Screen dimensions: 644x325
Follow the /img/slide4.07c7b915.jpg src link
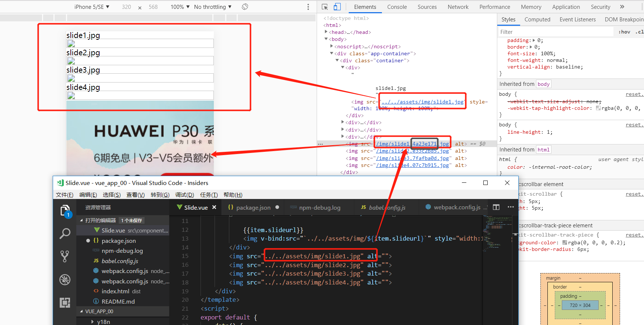[412, 165]
